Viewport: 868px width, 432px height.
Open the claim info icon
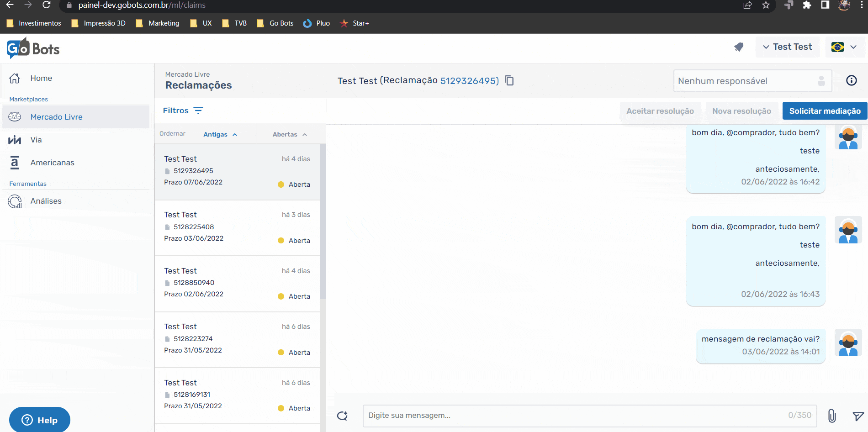852,80
